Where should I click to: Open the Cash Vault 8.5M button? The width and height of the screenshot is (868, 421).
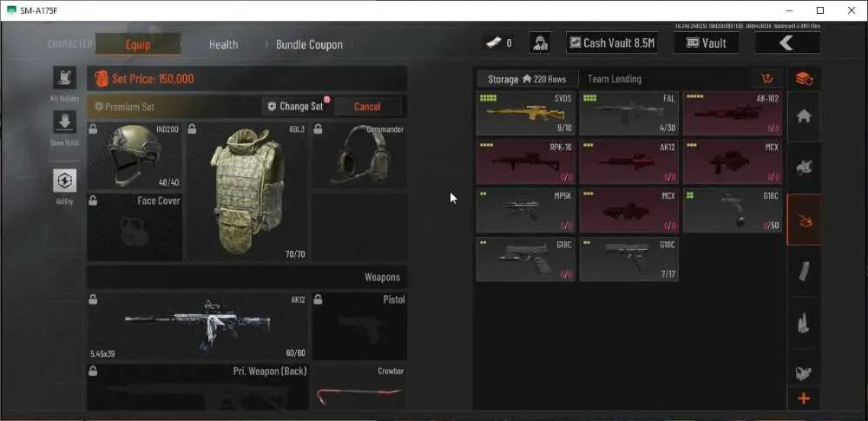click(612, 43)
